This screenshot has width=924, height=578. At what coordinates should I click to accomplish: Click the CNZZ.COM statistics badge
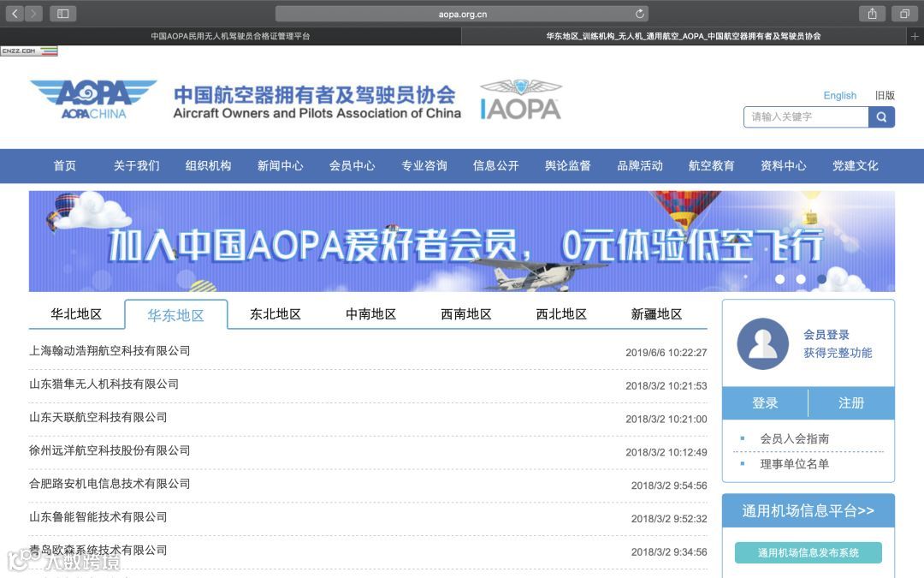click(x=29, y=51)
